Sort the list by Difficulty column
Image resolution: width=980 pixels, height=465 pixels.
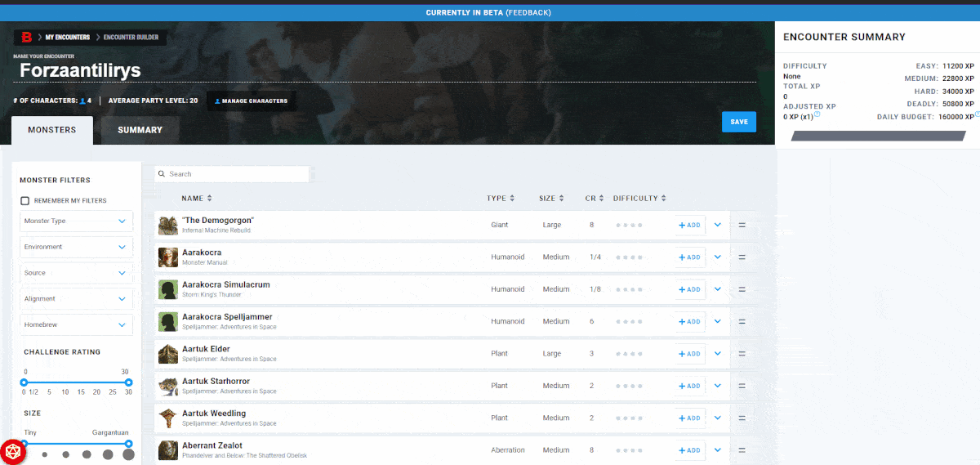coord(639,199)
